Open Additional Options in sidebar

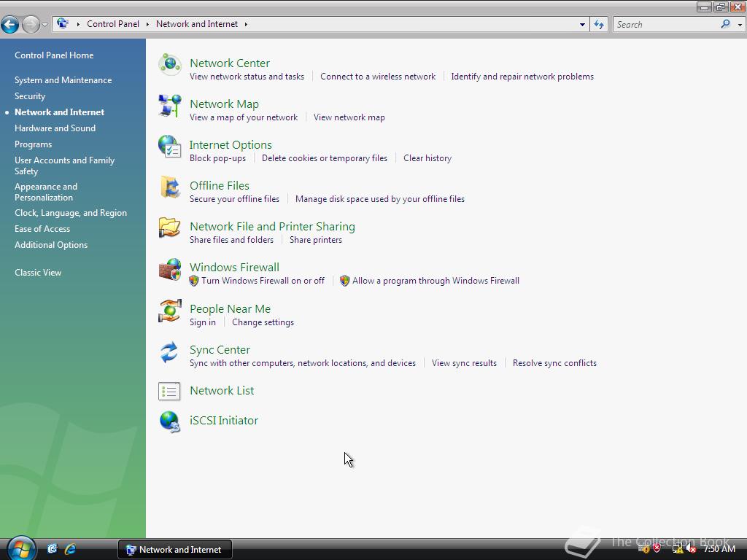(52, 245)
